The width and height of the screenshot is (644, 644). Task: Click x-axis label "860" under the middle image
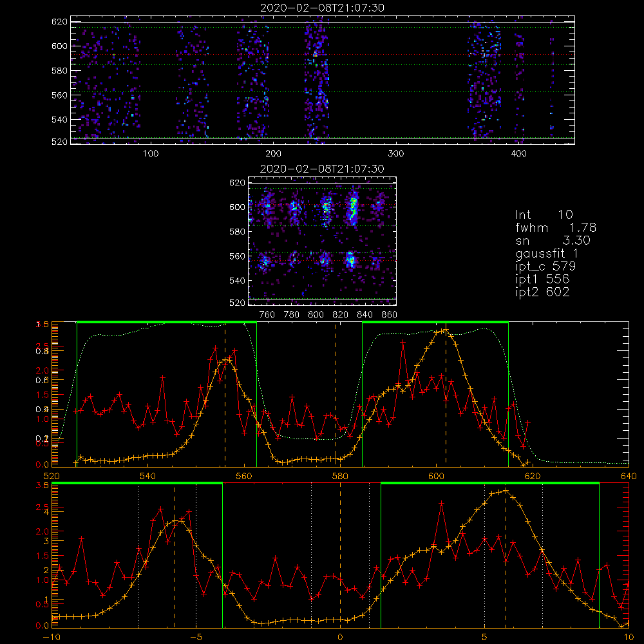coord(390,315)
